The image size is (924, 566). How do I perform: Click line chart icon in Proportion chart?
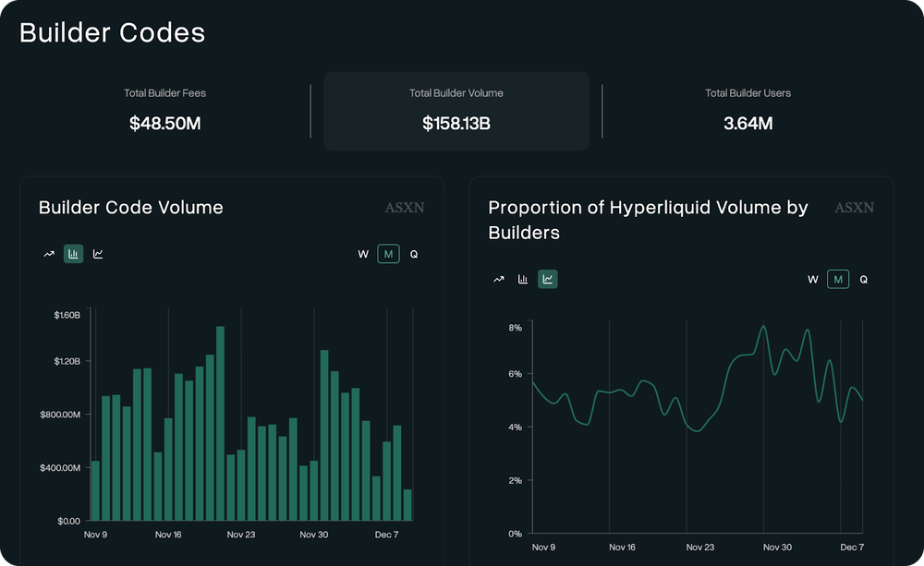coord(548,279)
